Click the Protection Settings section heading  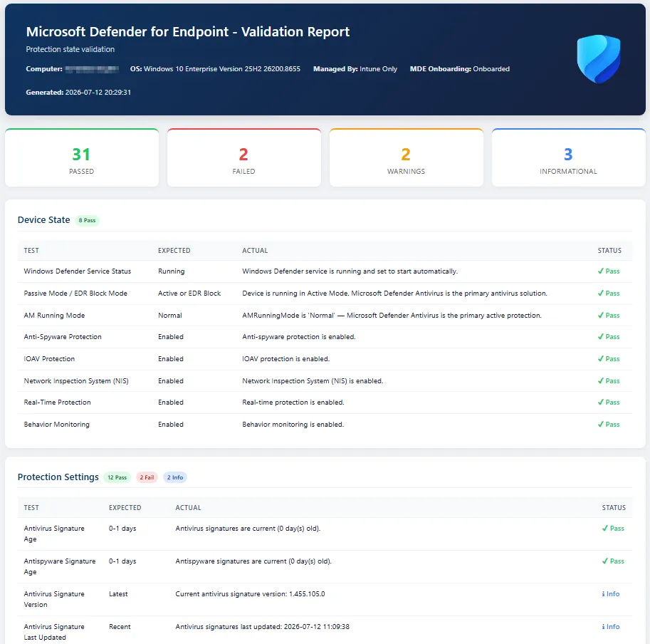(x=58, y=477)
